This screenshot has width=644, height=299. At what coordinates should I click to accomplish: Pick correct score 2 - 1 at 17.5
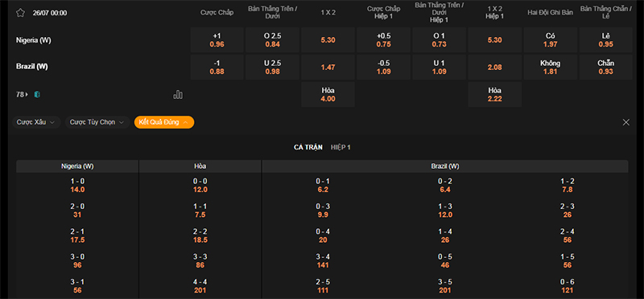[77, 236]
